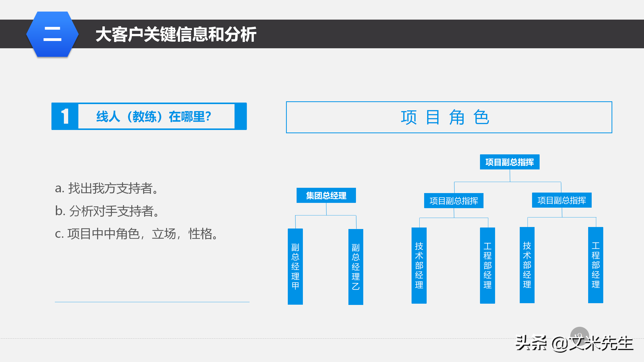Select the 项目副总指挥 top node
This screenshot has height=362, width=644.
click(509, 162)
